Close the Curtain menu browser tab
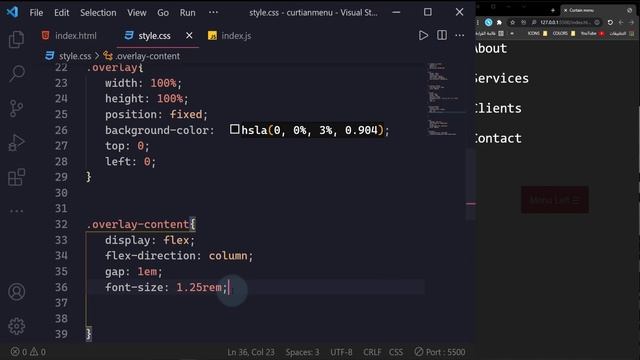This screenshot has width=640, height=360. coord(565,10)
